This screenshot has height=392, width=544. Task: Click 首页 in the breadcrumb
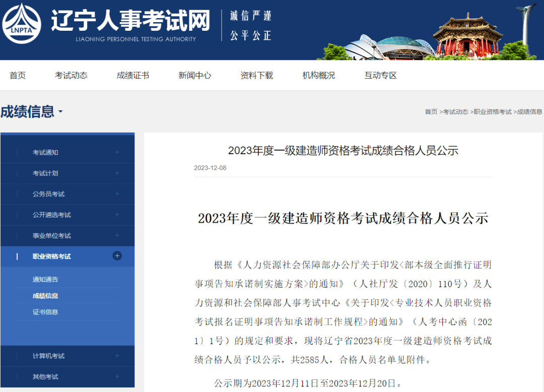pyautogui.click(x=431, y=112)
